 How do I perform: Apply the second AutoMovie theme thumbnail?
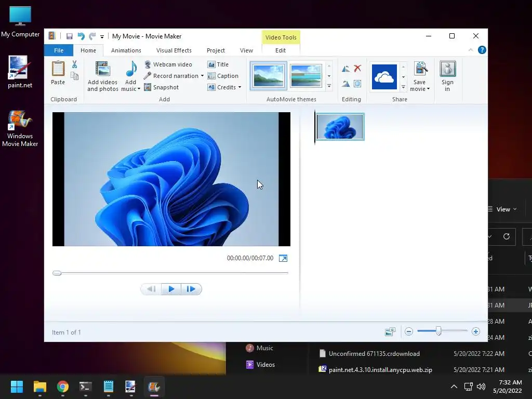point(305,76)
